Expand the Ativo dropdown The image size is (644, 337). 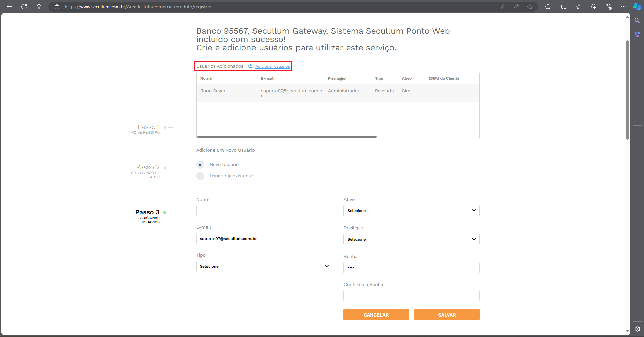point(411,211)
